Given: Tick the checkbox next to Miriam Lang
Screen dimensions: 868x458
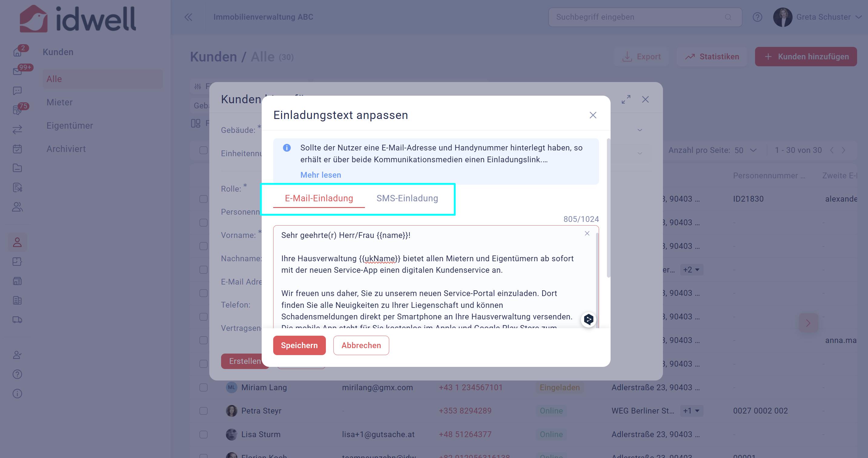Looking at the screenshot, I should tap(203, 387).
